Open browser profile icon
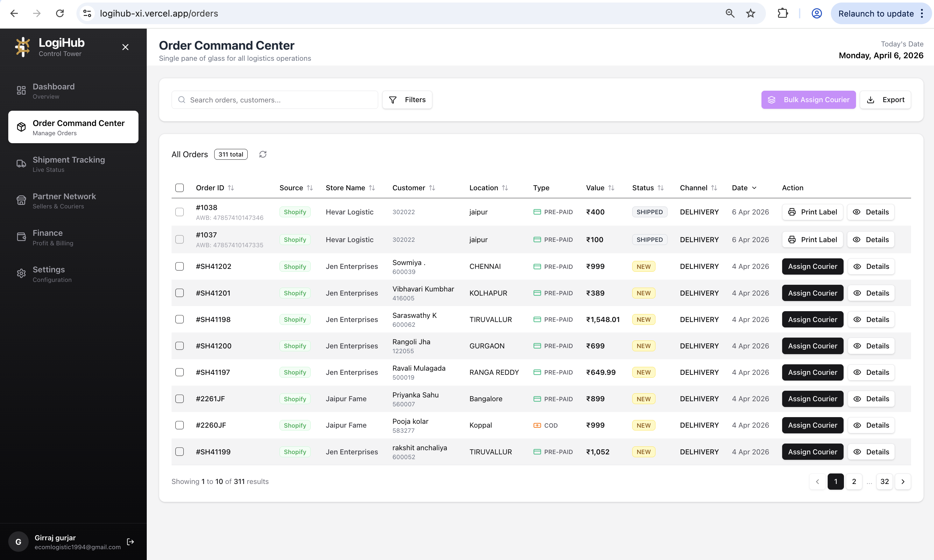 817,14
